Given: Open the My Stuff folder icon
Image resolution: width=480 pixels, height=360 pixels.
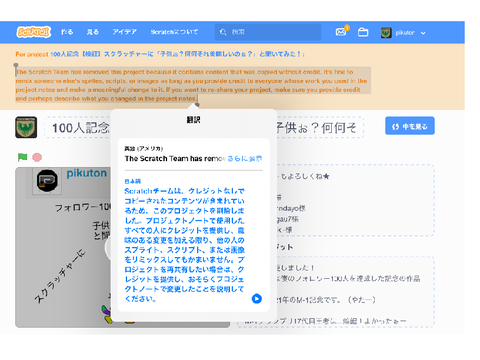Looking at the screenshot, I should pyautogui.click(x=363, y=32).
